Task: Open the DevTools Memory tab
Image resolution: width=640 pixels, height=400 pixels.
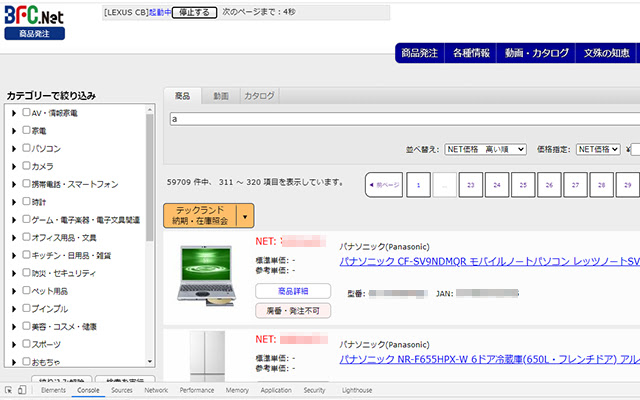Action: tap(237, 390)
